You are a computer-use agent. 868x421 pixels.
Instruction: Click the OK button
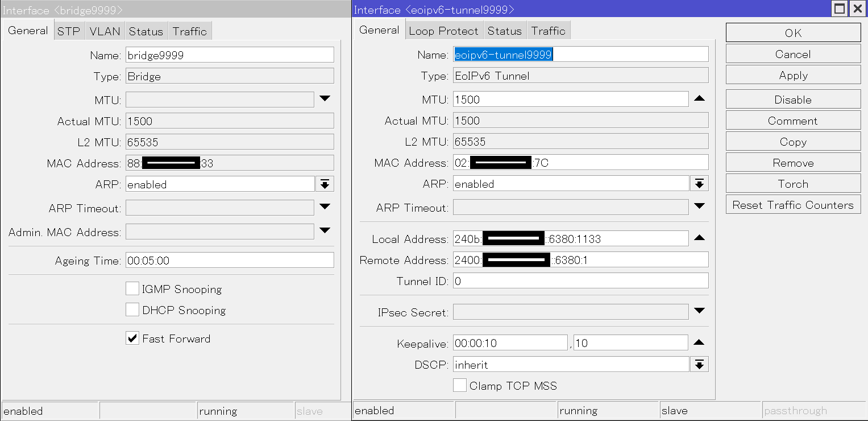792,32
